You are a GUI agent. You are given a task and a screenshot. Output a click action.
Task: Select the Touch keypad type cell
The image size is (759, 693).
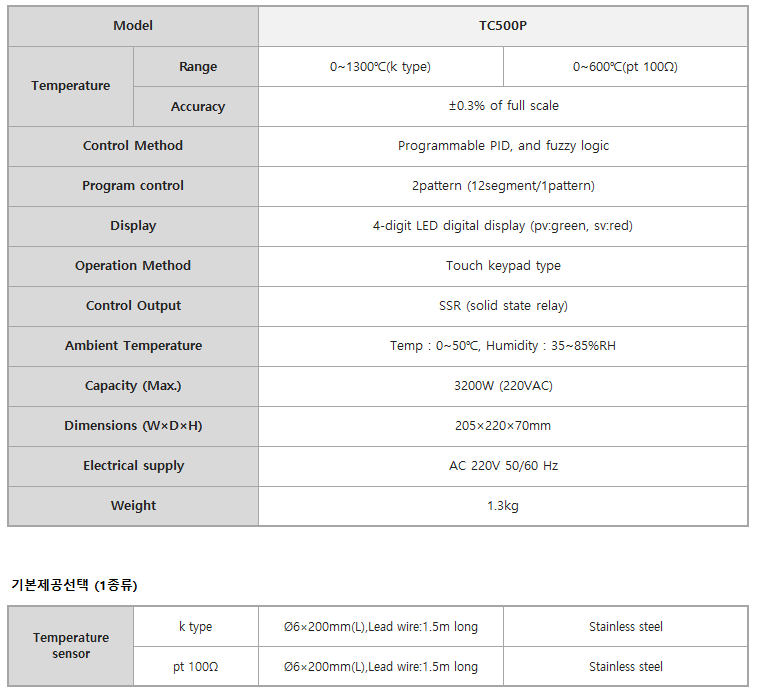tap(503, 266)
